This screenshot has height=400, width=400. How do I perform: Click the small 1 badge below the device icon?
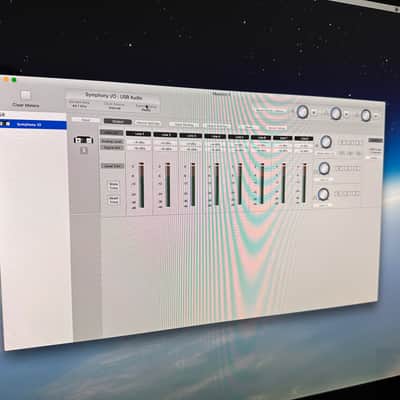pos(84,151)
